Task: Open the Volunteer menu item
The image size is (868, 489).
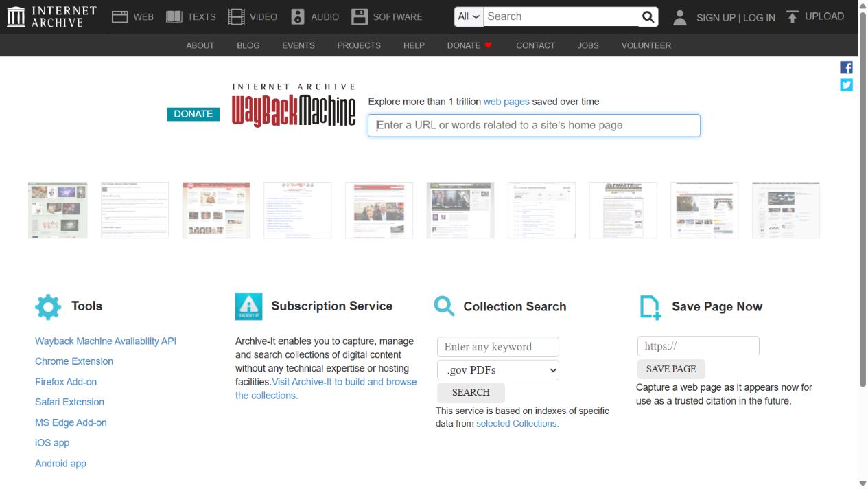Action: pyautogui.click(x=646, y=45)
